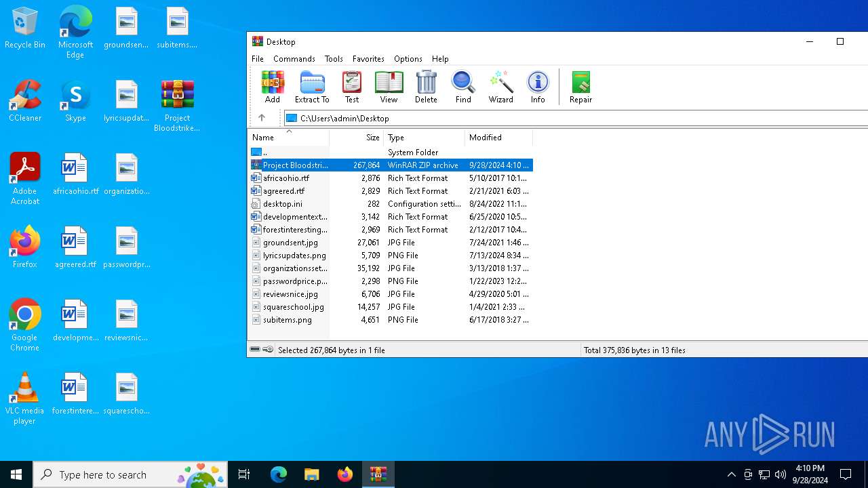The width and height of the screenshot is (868, 488).
Task: Select desktop.ini in file list
Action: pos(391,204)
